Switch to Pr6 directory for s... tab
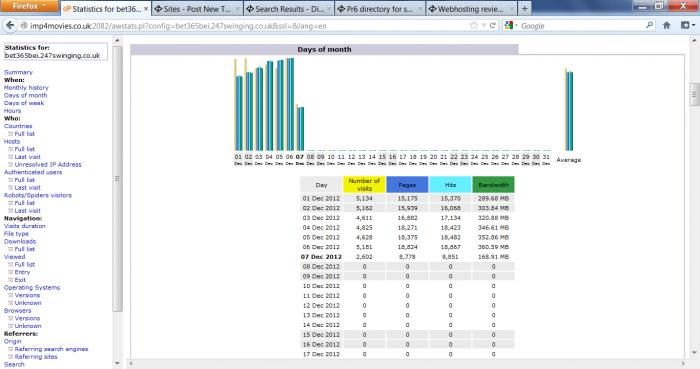This screenshot has height=369, width=700. coord(380,8)
